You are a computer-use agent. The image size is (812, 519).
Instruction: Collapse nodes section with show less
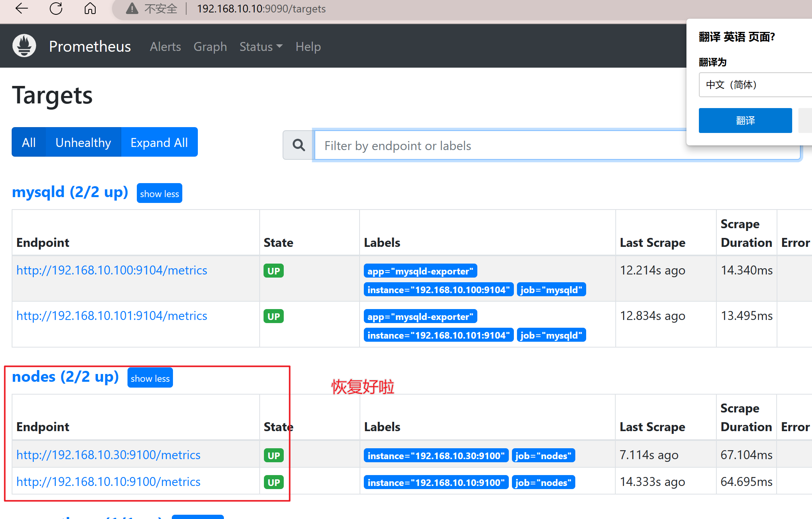point(149,378)
